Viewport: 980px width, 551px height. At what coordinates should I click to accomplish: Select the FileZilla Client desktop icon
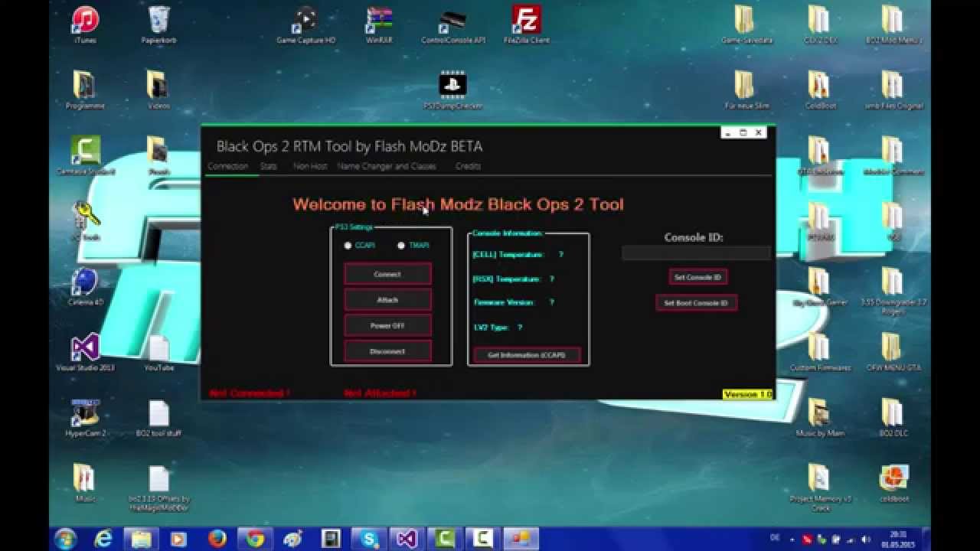[527, 25]
